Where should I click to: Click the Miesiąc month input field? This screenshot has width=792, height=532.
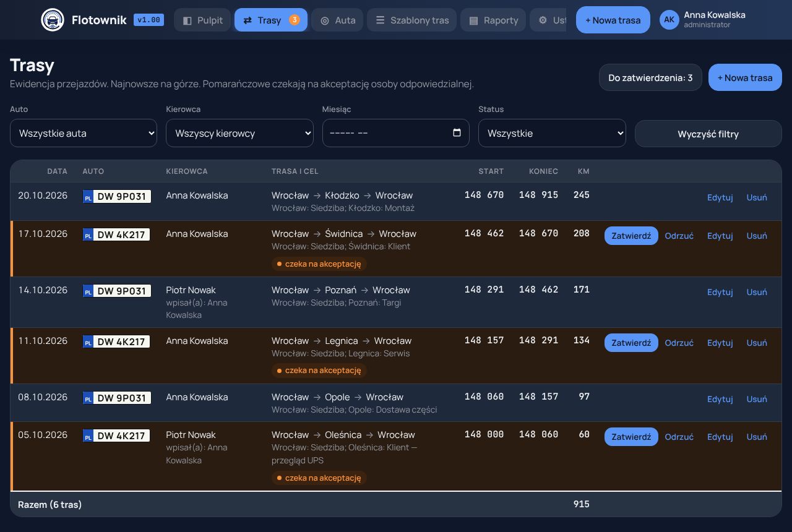click(396, 133)
